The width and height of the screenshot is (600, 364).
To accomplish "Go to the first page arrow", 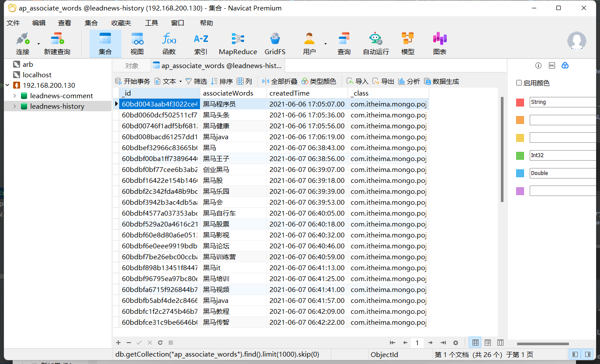I will click(x=393, y=343).
